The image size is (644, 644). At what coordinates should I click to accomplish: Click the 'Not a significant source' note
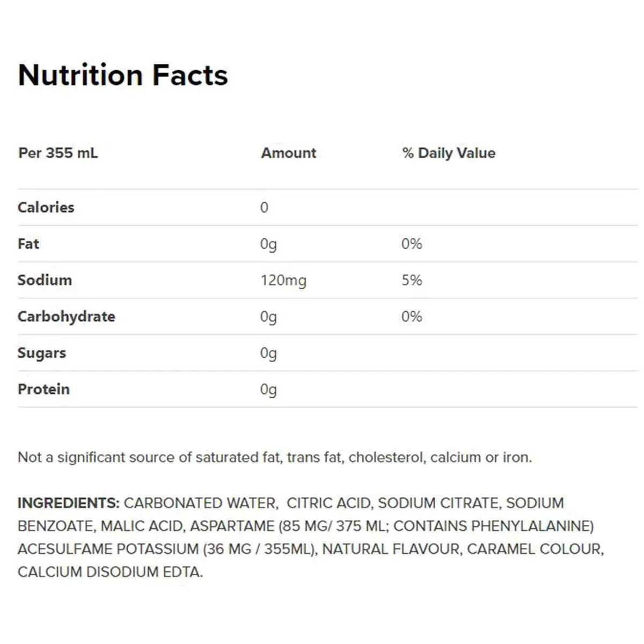pos(275,457)
